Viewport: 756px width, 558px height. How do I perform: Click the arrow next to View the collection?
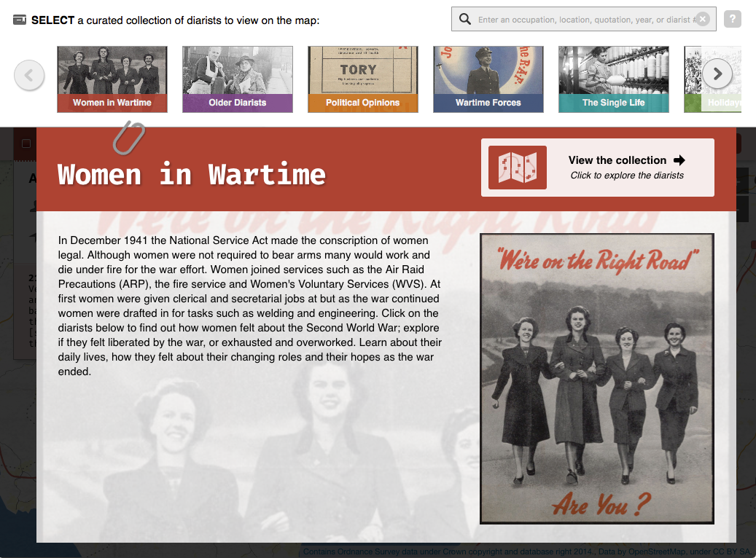click(x=679, y=160)
